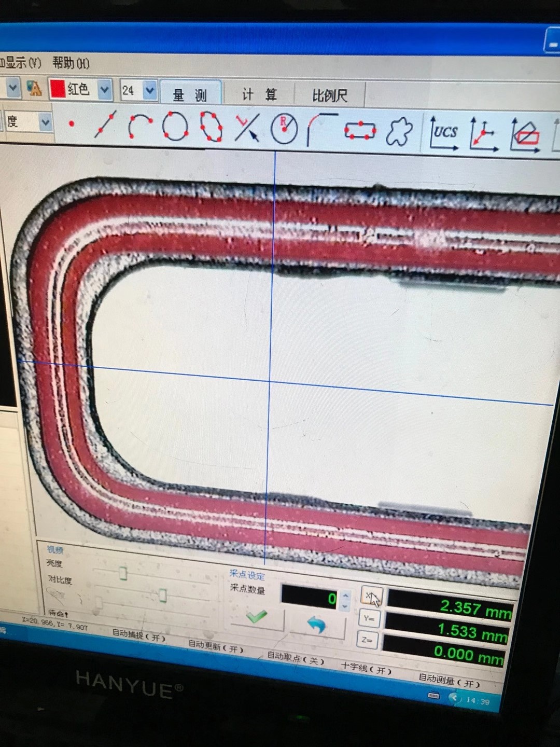This screenshot has width=560, height=747.
Task: Select the rectangle measurement tool
Action: [360, 129]
